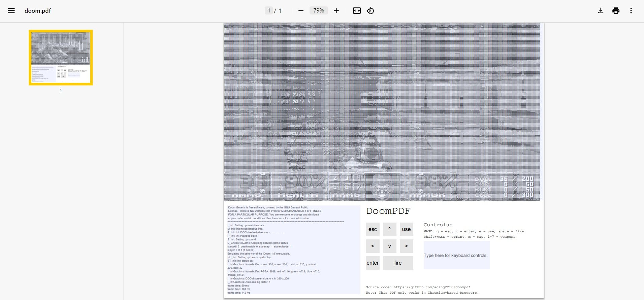Click the Doom game screen view
The image size is (644, 300).
coord(382,112)
